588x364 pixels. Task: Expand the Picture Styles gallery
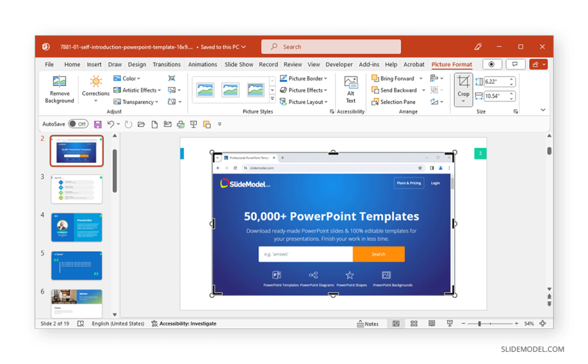pyautogui.click(x=272, y=99)
